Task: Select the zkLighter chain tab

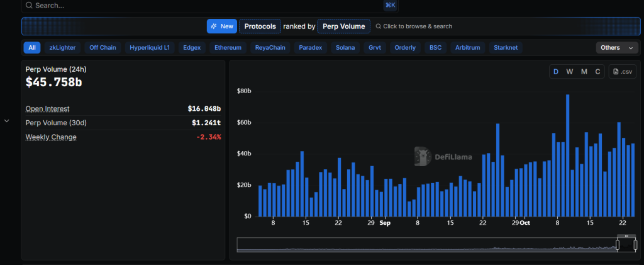Action: (x=62, y=48)
